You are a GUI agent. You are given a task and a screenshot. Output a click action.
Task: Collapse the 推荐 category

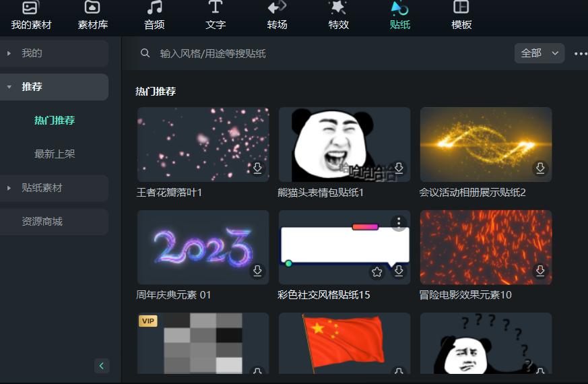54,87
